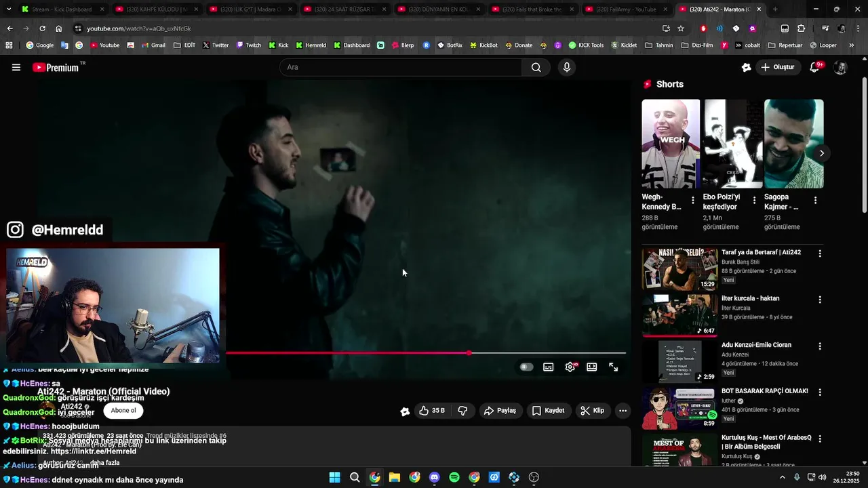Open Chrome extensions puzzle icon
This screenshot has width=868, height=488.
802,28
